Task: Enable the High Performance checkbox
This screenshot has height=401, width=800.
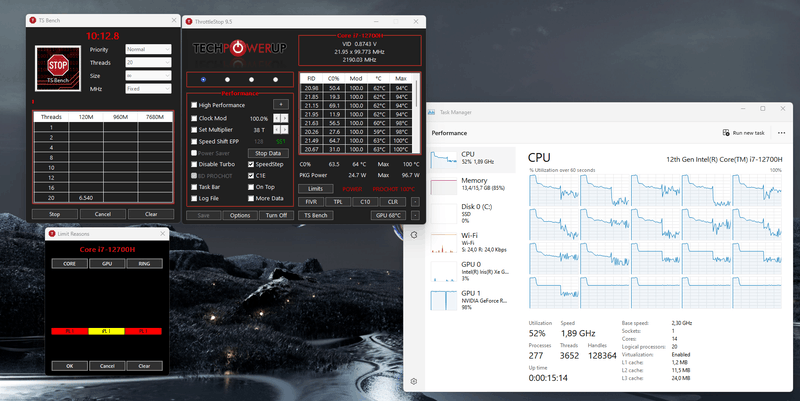Action: 194,105
